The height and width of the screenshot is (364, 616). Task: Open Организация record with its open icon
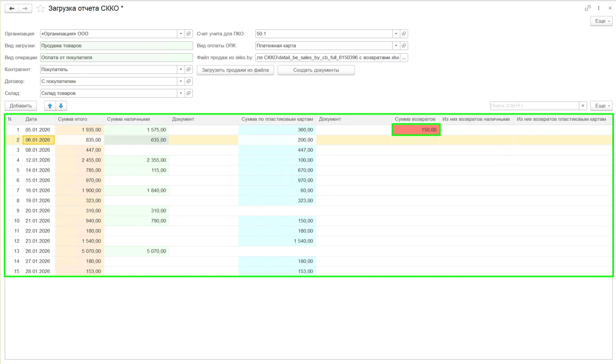pyautogui.click(x=189, y=34)
